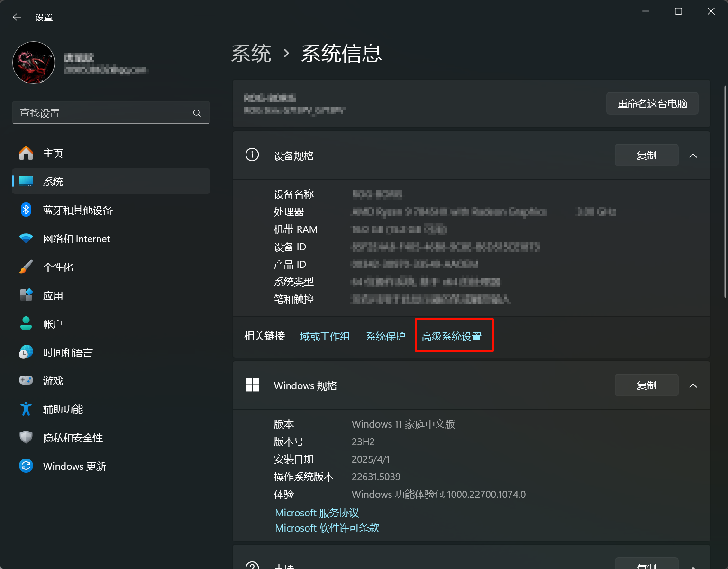
Task: Focus the 查找设置 search field
Action: click(x=111, y=113)
